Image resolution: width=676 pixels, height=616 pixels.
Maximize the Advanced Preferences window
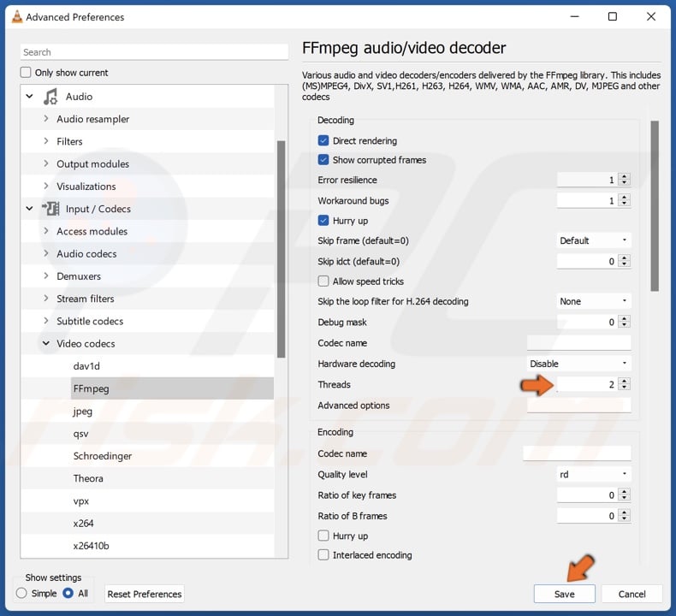click(x=612, y=17)
